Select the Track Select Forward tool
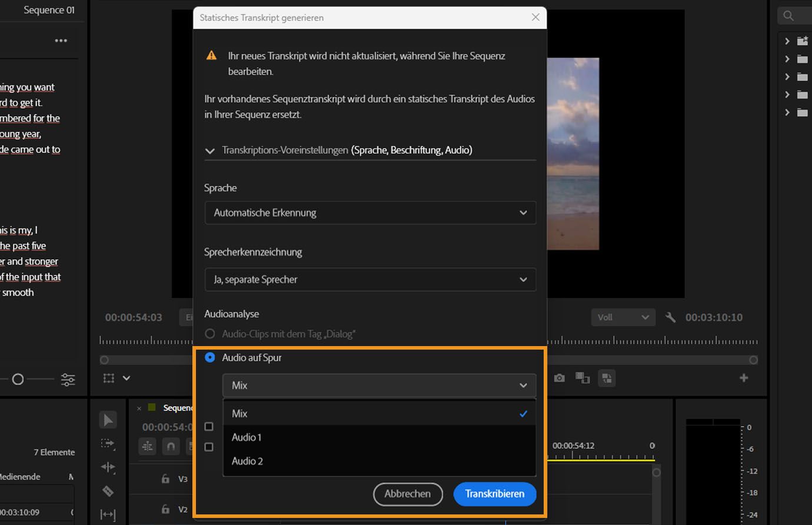812x525 pixels. click(x=108, y=444)
